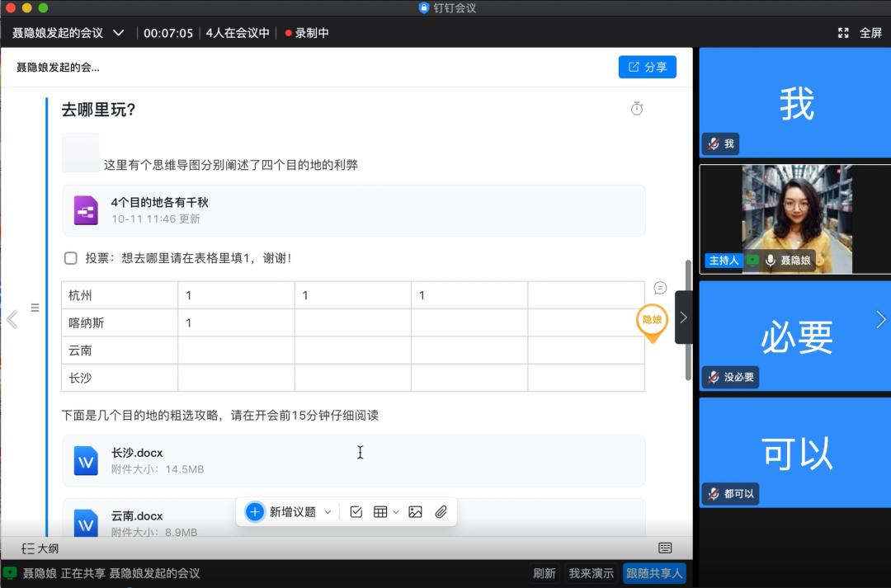Open the insert checklist icon in the toolbar
This screenshot has width=891, height=588.
(x=356, y=511)
